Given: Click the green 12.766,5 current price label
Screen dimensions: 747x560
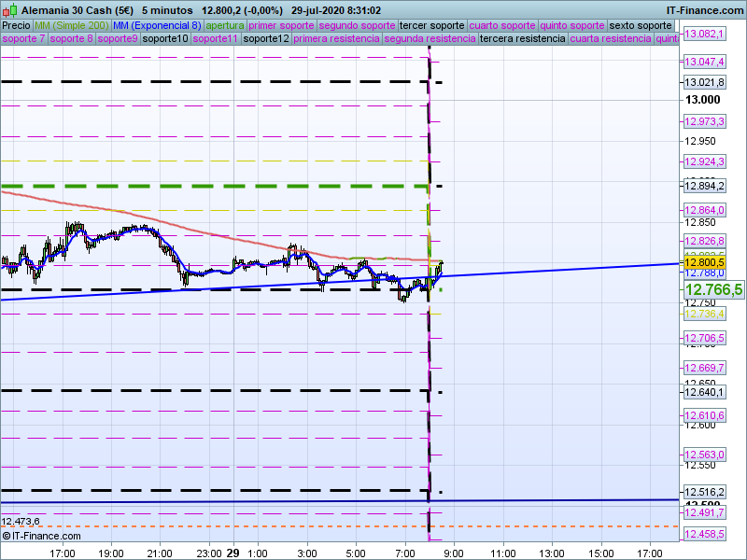Looking at the screenshot, I should pos(712,290).
